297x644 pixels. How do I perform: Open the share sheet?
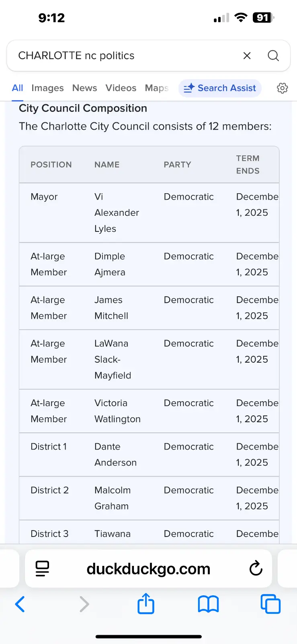click(x=146, y=604)
